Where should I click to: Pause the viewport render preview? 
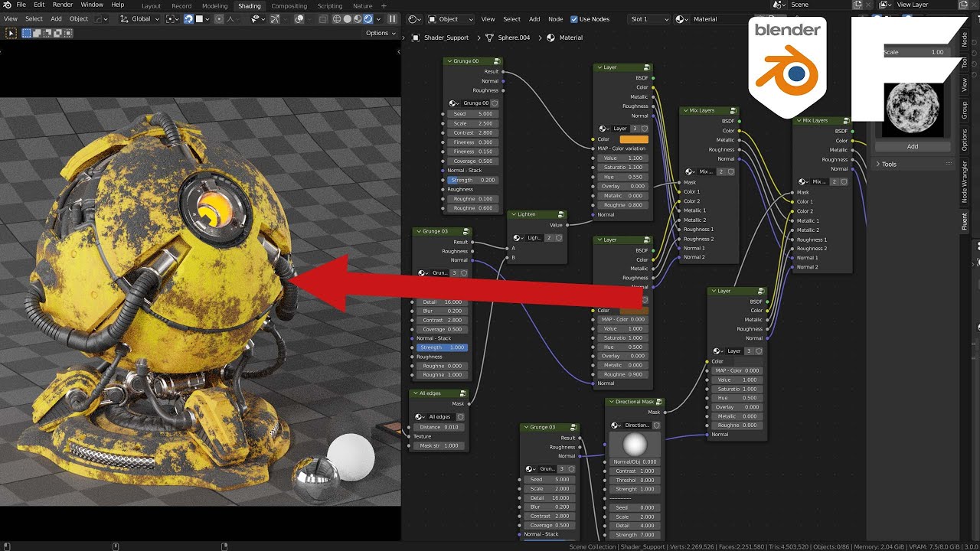coord(393,19)
